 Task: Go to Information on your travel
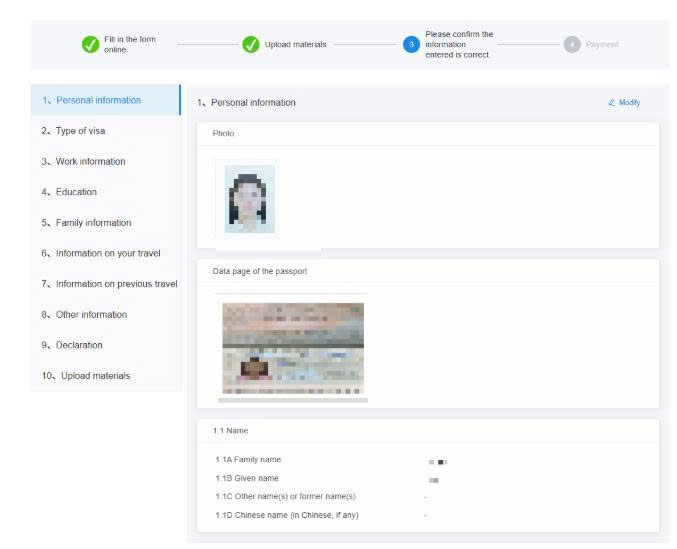(x=106, y=253)
